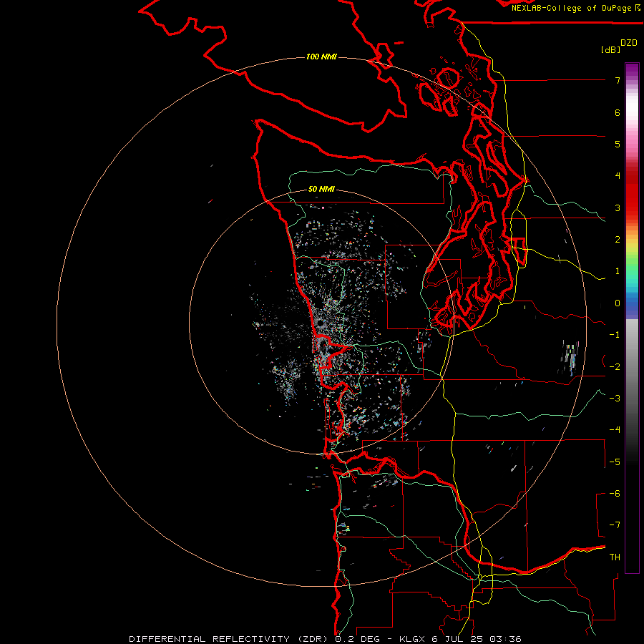Select the "5" tick label on scale
The height and width of the screenshot is (644, 644).
[x=618, y=144]
